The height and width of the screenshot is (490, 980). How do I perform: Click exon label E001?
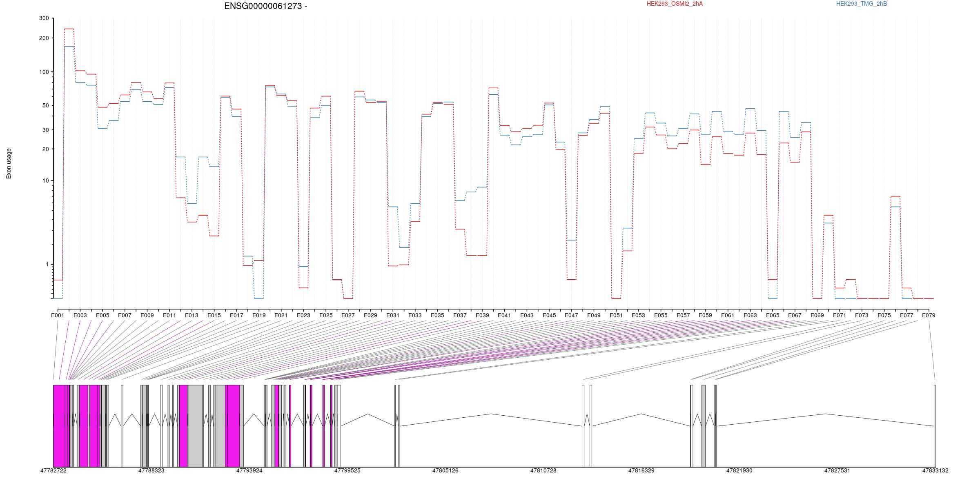point(58,315)
